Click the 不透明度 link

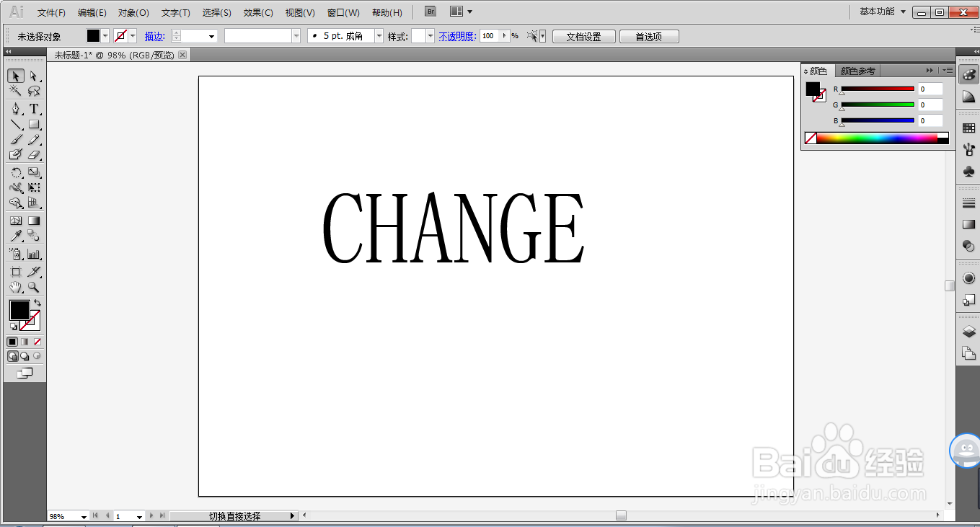(x=457, y=36)
